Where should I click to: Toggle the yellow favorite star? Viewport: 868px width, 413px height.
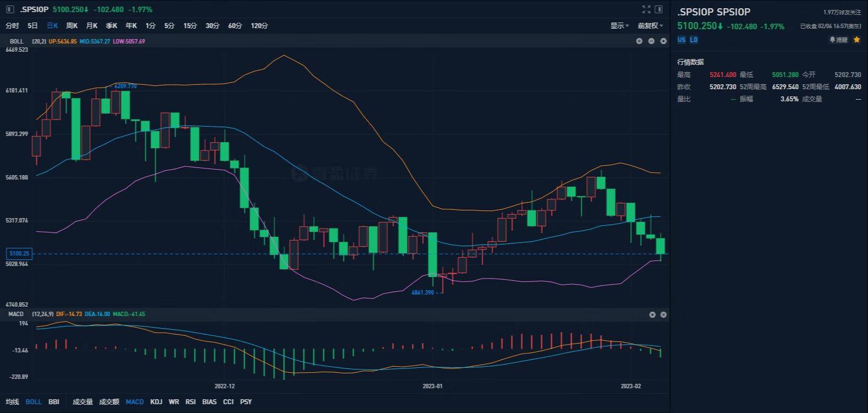856,40
